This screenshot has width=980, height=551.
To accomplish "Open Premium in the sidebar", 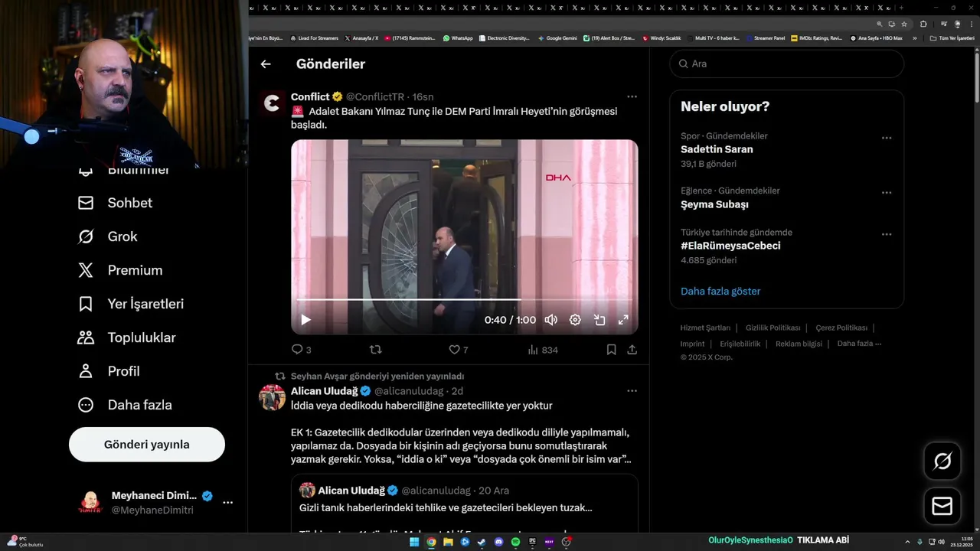I will (x=120, y=270).
